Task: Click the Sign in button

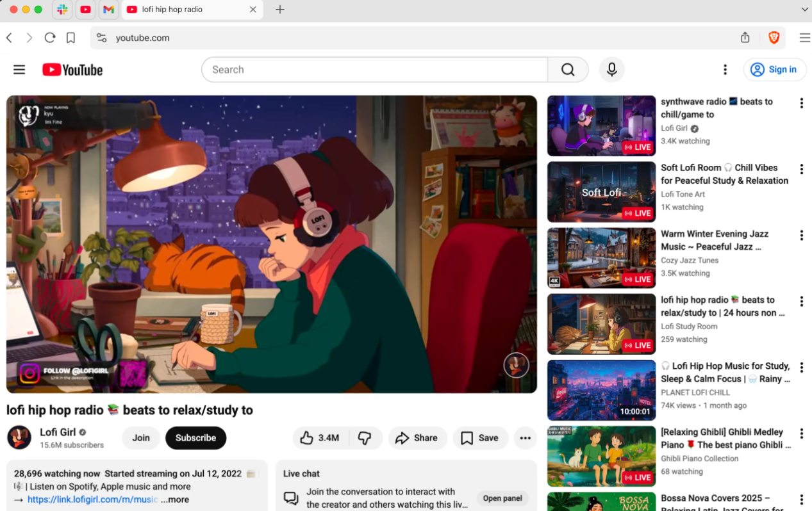Action: (775, 70)
